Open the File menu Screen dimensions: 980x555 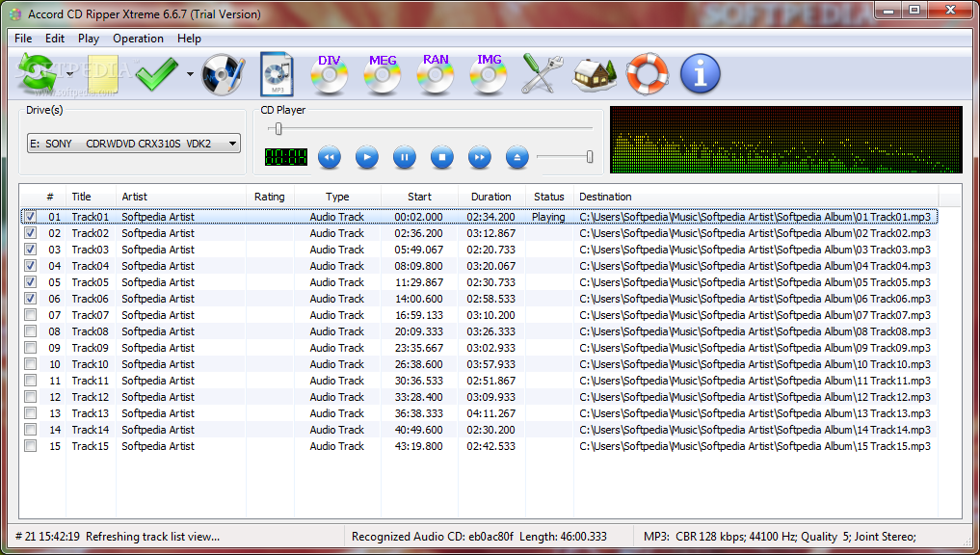pos(23,39)
